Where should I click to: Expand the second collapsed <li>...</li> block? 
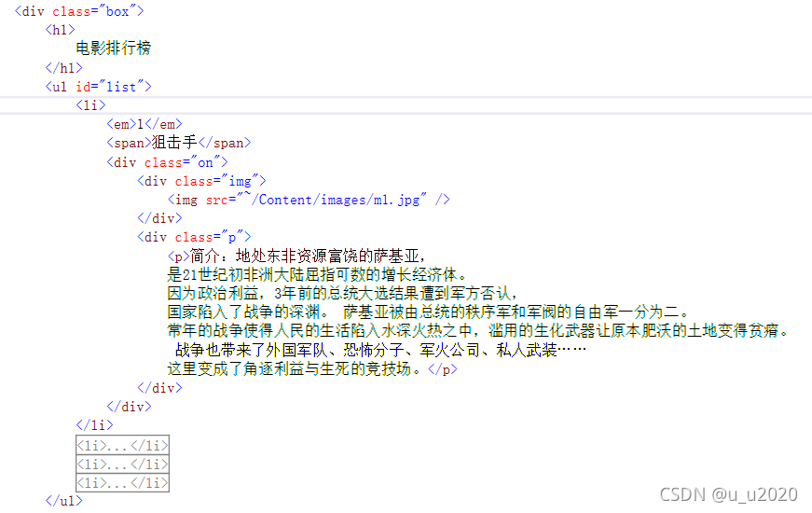[123, 464]
